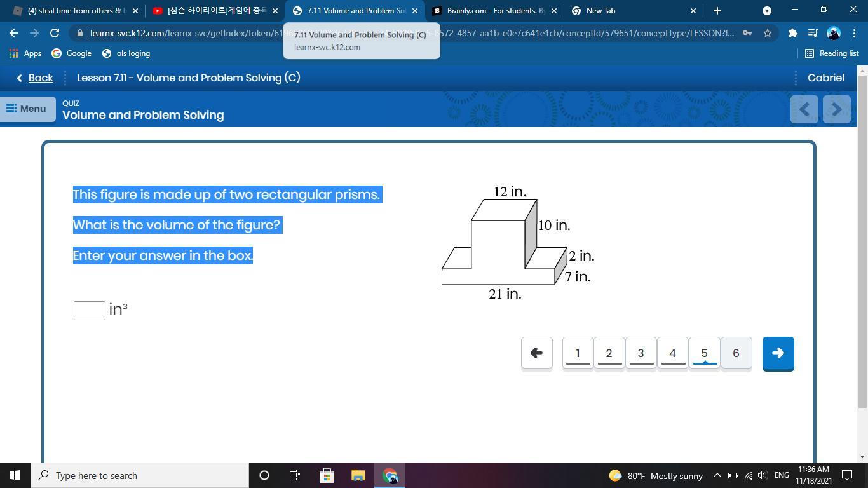Reload the page with the refresh icon
The width and height of the screenshot is (868, 488).
(x=55, y=33)
